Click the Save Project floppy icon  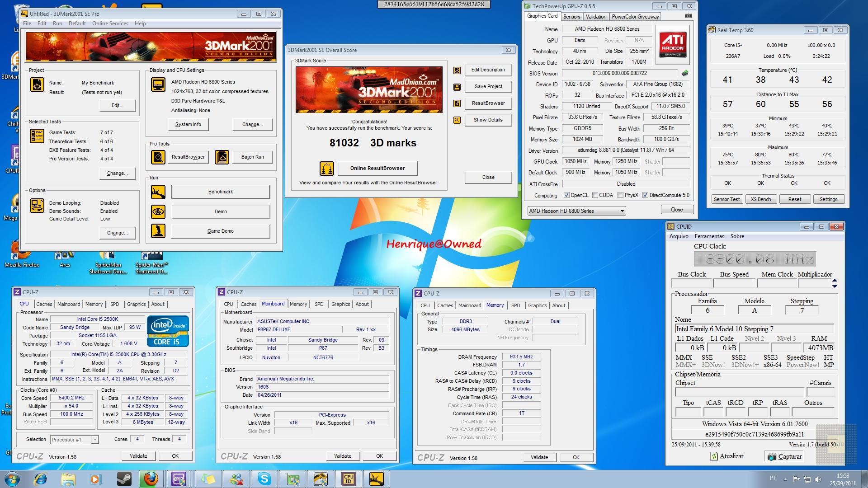pyautogui.click(x=457, y=87)
